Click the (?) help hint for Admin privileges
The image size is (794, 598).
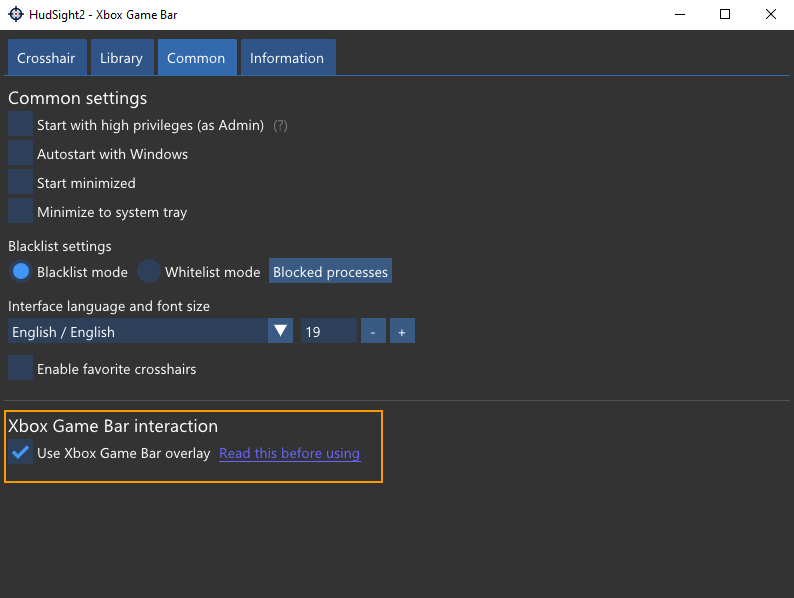(x=280, y=126)
